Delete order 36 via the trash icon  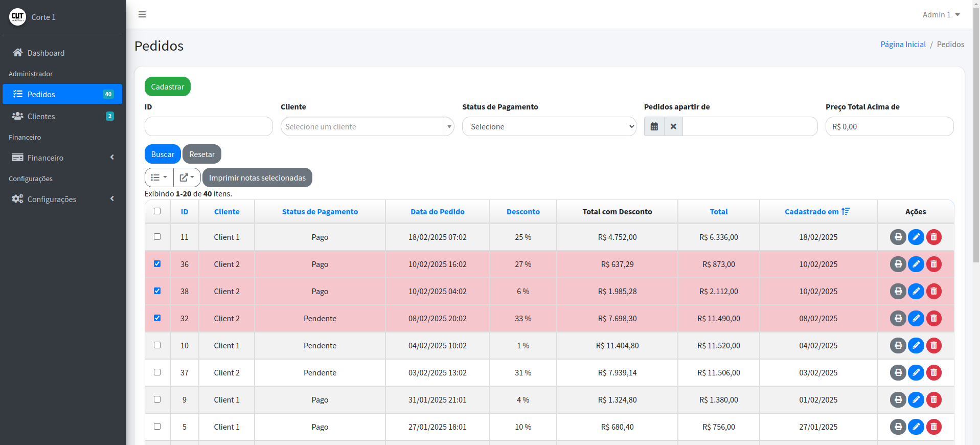[x=933, y=264]
